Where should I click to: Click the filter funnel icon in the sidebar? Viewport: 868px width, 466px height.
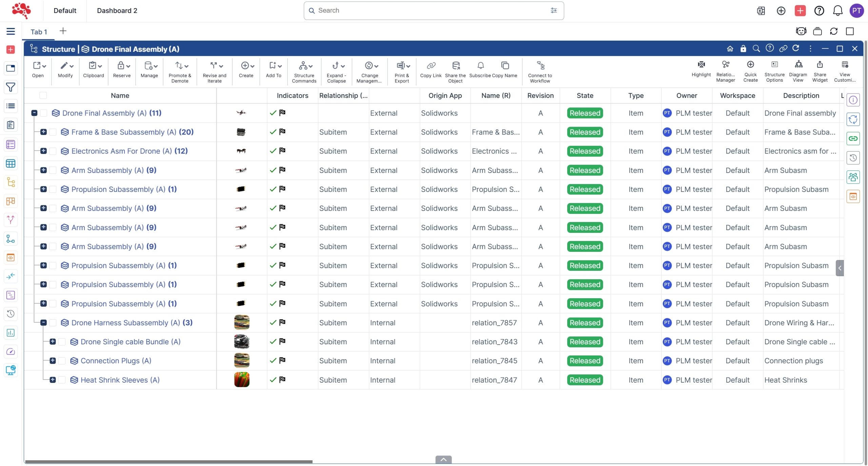pyautogui.click(x=11, y=87)
